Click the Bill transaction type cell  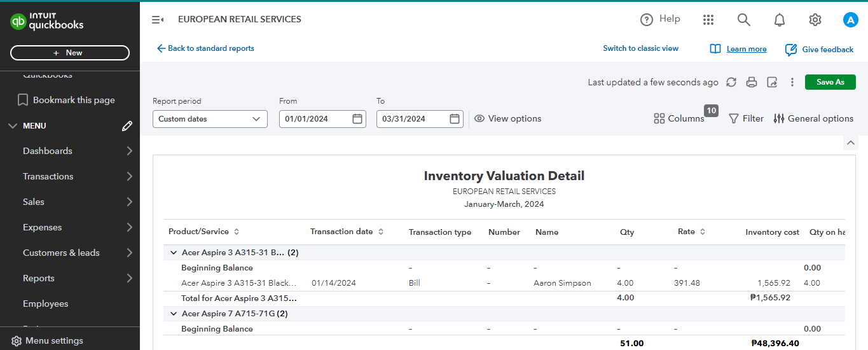point(415,283)
